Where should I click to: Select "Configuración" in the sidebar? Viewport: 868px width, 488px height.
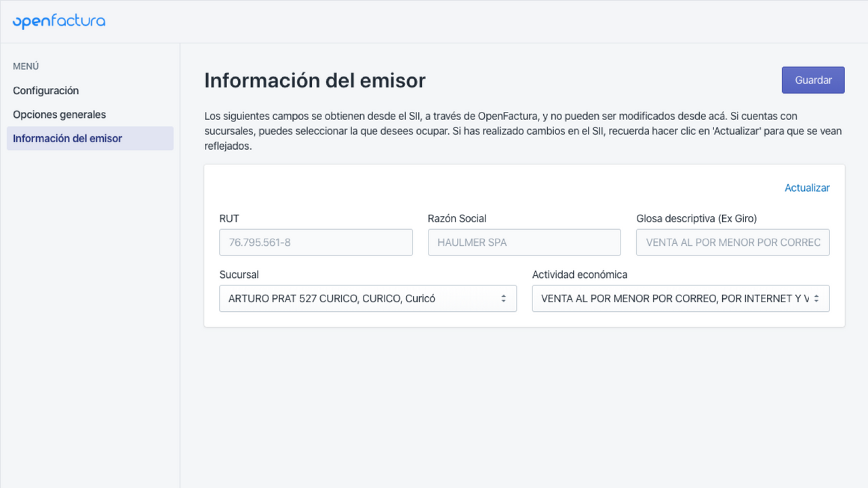[45, 90]
